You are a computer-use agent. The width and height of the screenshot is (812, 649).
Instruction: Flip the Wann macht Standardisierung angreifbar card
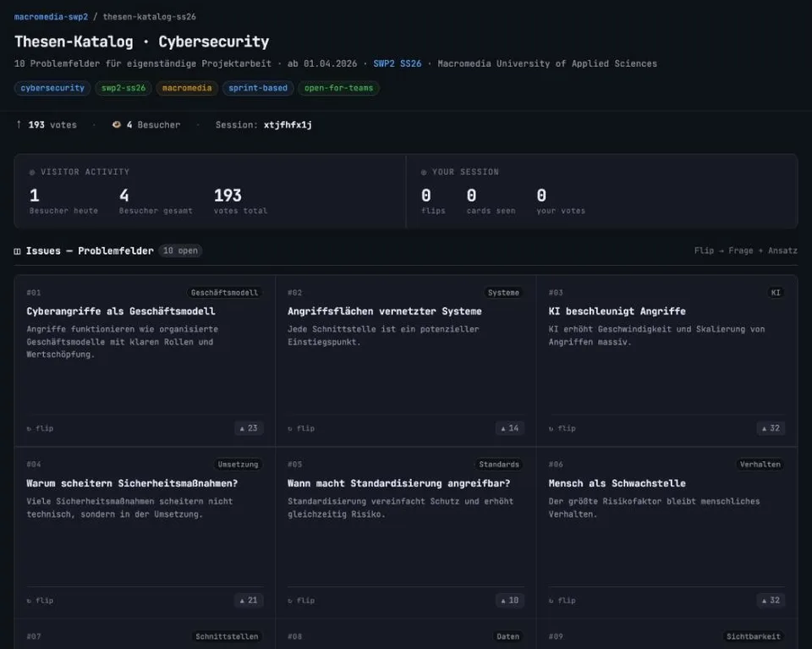point(301,600)
